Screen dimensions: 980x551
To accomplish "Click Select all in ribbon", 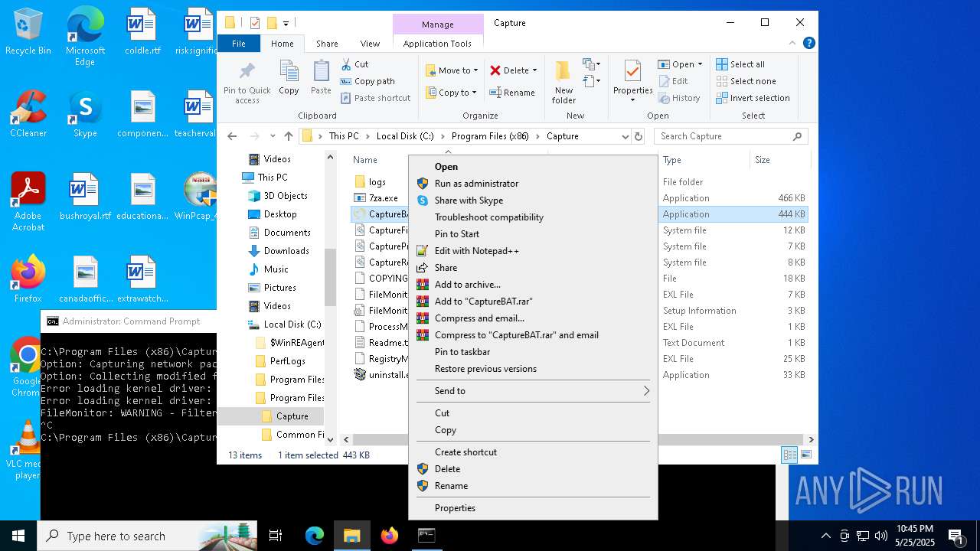I will pyautogui.click(x=740, y=64).
